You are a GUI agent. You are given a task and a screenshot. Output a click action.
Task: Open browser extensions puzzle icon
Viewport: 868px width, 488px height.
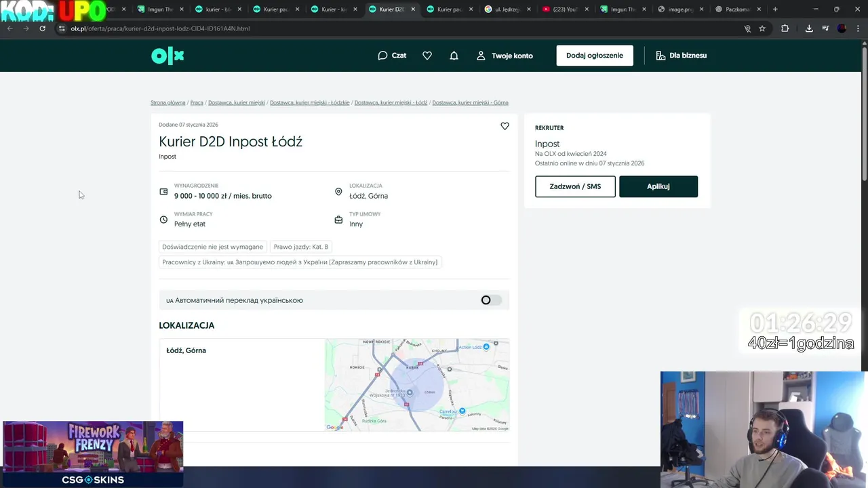(x=785, y=28)
